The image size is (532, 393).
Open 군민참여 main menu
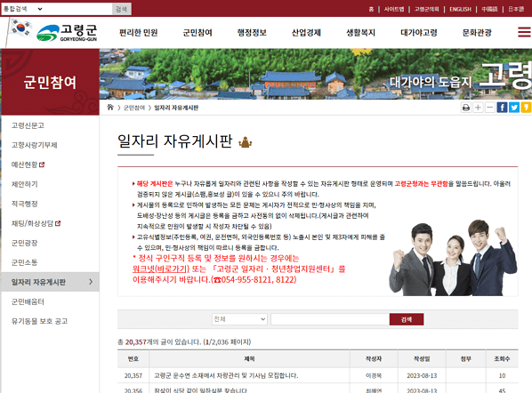[197, 33]
